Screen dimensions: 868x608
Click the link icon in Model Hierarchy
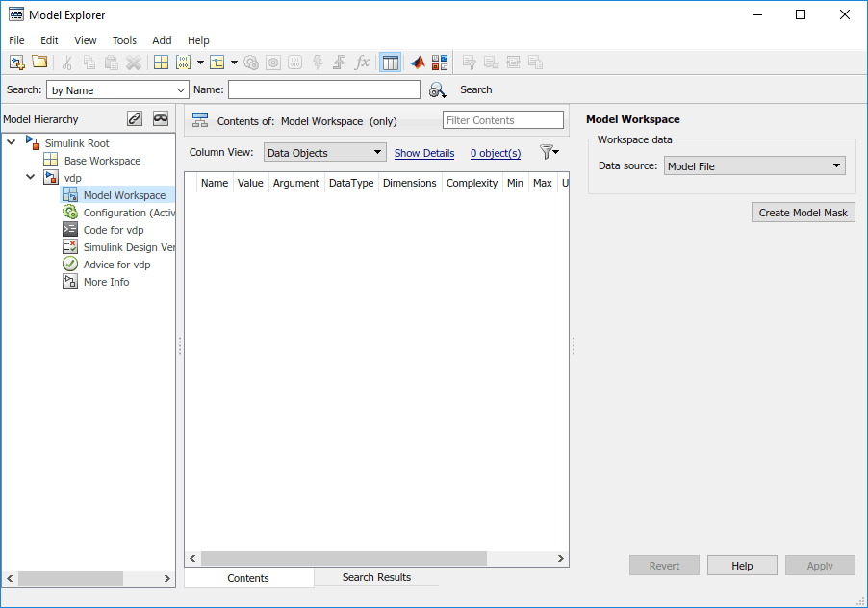tap(135, 118)
